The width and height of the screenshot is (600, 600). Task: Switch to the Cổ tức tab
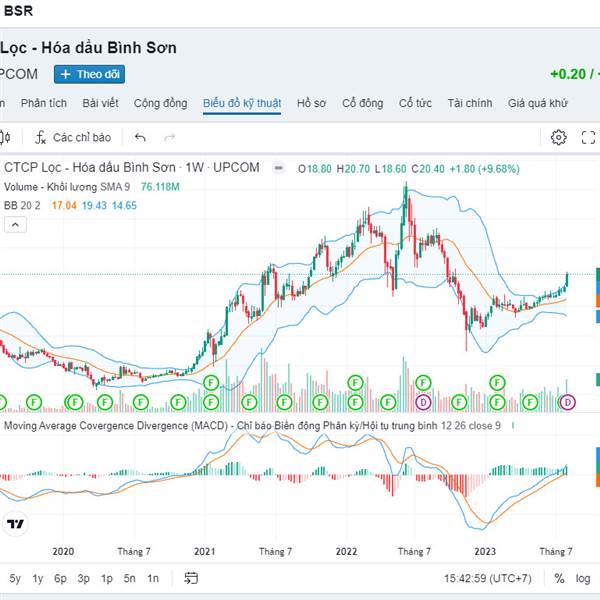(x=415, y=103)
